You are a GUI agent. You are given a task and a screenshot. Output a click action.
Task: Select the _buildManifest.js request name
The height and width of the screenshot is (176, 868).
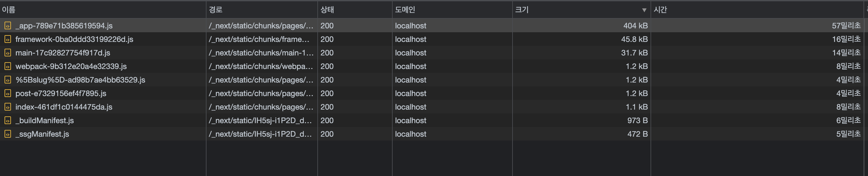point(45,120)
